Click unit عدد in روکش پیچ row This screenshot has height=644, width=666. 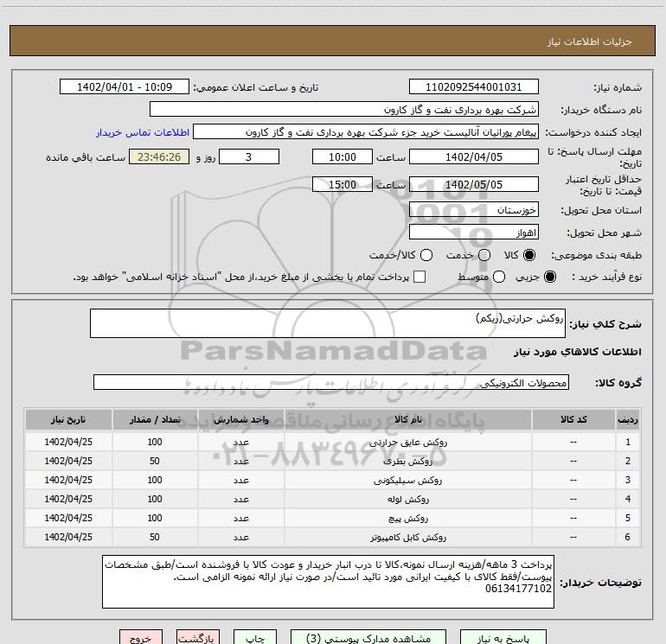240,519
